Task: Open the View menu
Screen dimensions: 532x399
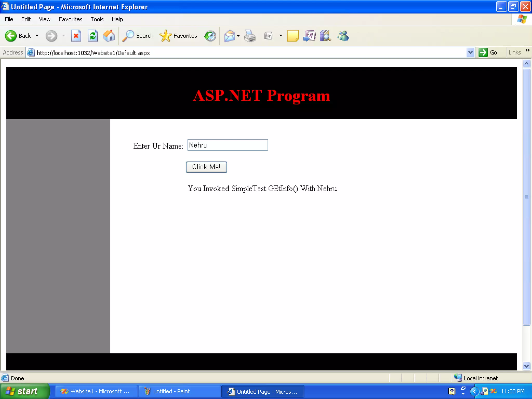Action: [x=45, y=19]
